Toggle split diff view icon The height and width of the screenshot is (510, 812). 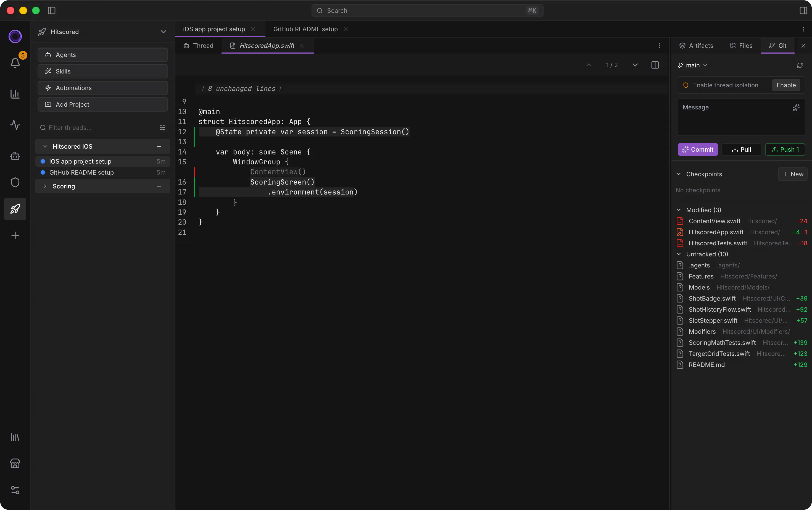tap(655, 65)
